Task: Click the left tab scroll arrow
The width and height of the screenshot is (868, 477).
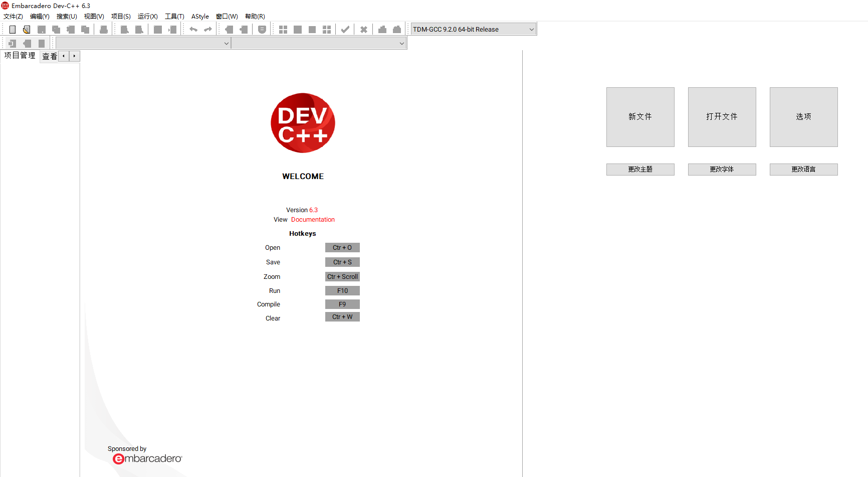Action: (x=64, y=56)
